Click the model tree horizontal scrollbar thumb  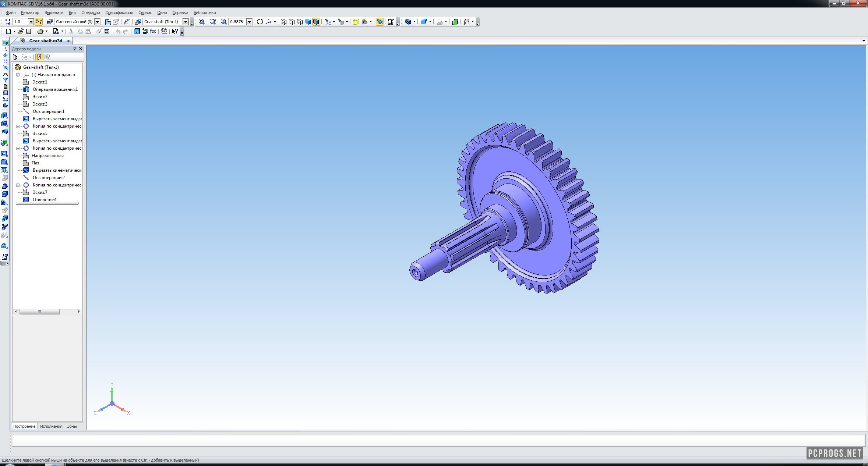tap(39, 312)
